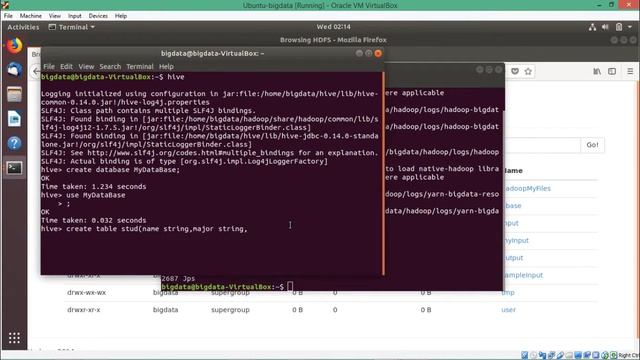Click the Wed 02:14 clock
Screen dimensions: 640x360
pos(333,27)
